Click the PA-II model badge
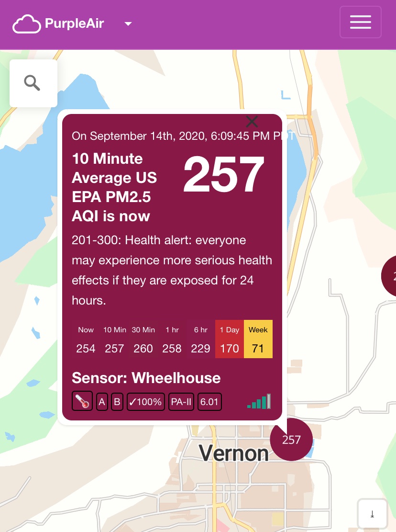This screenshot has height=532, width=396. pos(181,402)
